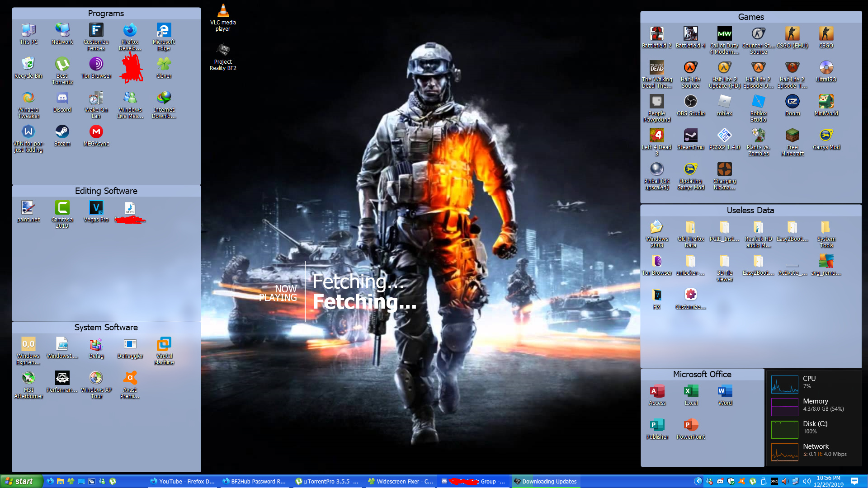
Task: Launch Steam from Programs fence
Action: [62, 136]
